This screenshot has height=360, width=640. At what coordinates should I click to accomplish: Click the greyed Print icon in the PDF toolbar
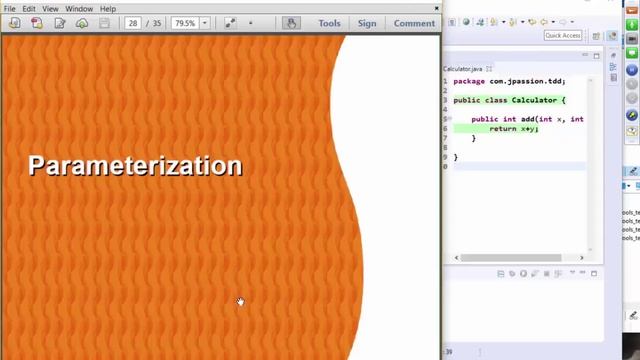click(x=104, y=23)
